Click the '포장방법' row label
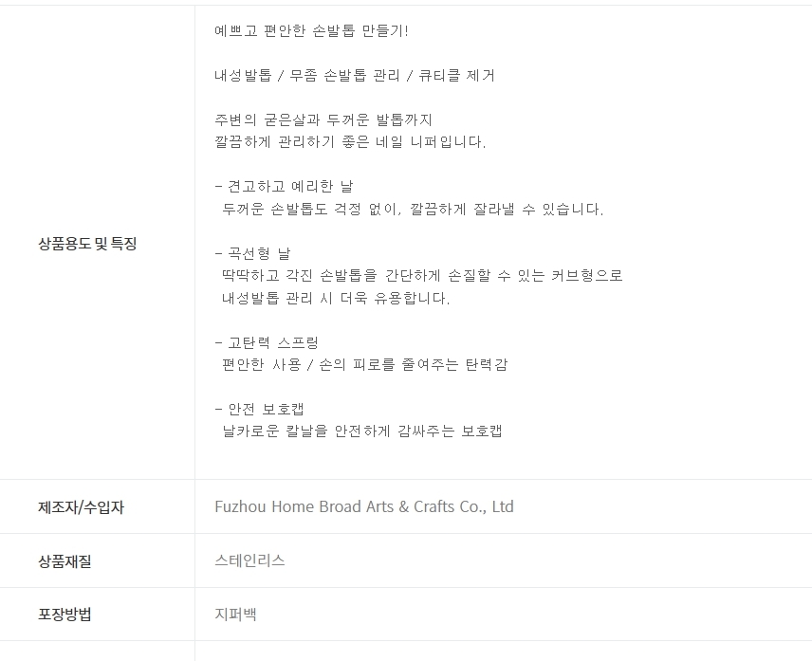Viewport: 812px width, 661px height. (65, 615)
